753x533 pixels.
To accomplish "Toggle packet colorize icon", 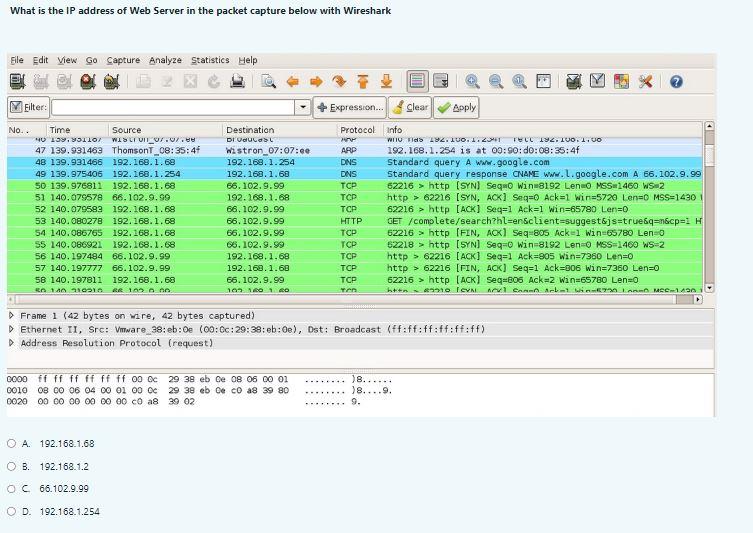I will tap(417, 81).
